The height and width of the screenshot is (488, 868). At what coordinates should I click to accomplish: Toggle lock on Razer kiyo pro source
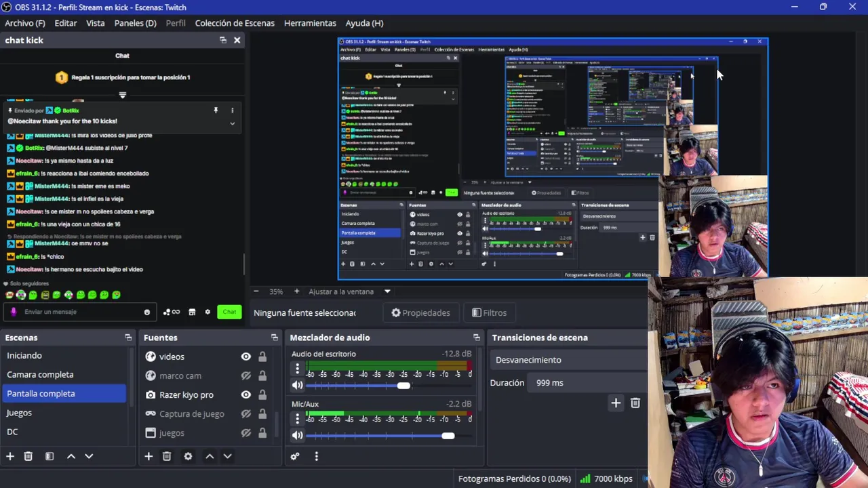point(262,394)
